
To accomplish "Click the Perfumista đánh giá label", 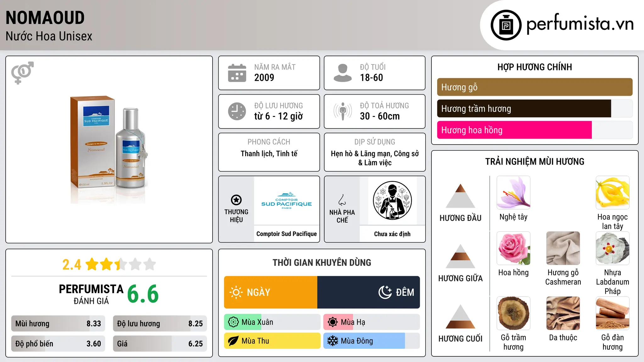I will 91,294.
